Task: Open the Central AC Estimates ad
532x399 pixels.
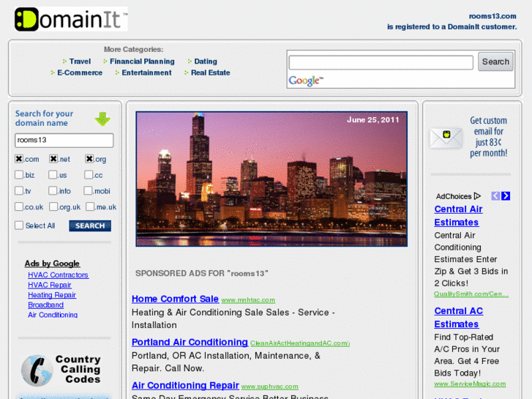Action: (x=459, y=318)
